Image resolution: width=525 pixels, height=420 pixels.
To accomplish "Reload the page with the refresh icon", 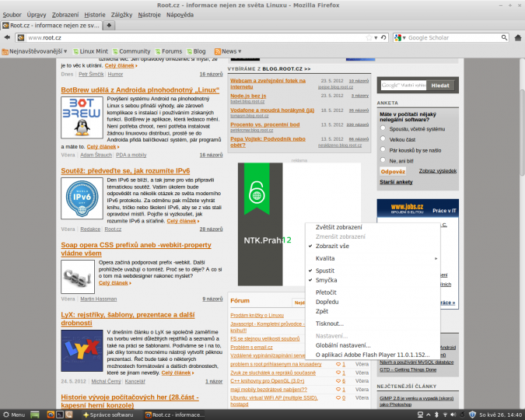I will click(383, 37).
